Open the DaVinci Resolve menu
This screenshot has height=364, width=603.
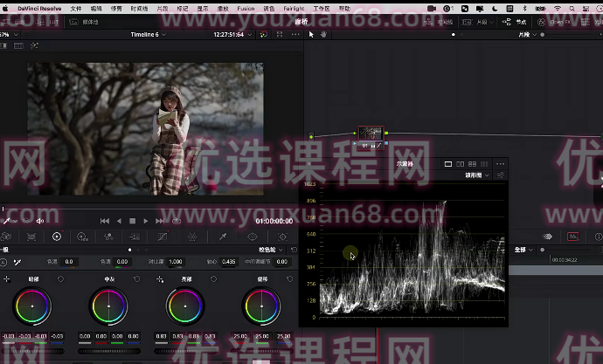click(x=39, y=9)
